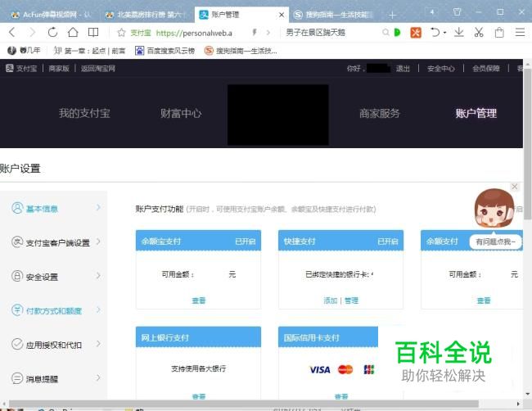Open the 搜狗指南 bookmark in bookmarks bar
The image size is (532, 411).
coord(241,51)
